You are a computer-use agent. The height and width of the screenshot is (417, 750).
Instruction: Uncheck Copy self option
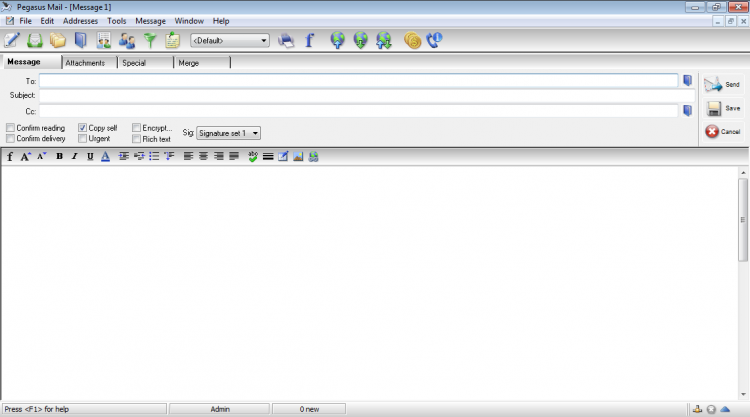tap(82, 128)
